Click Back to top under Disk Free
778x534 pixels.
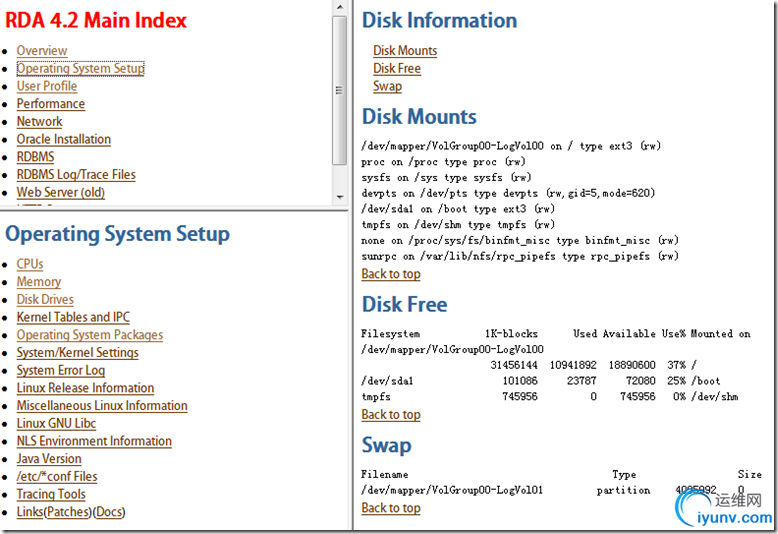tap(390, 415)
